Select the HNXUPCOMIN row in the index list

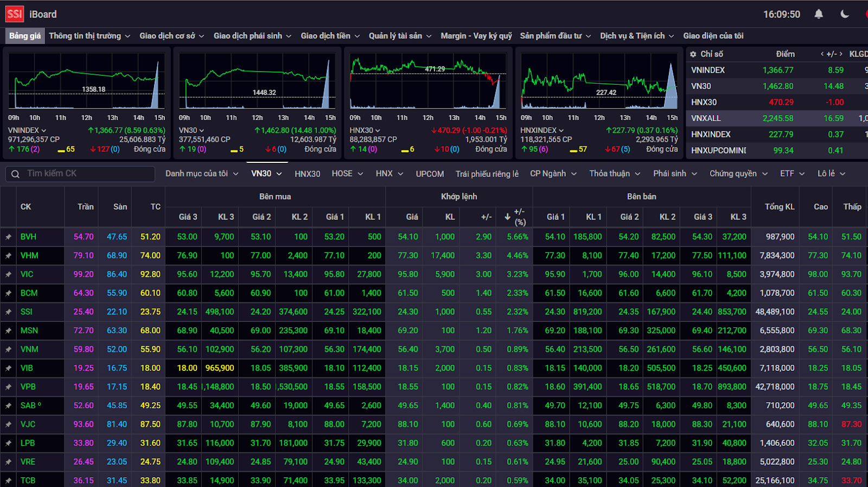coord(777,150)
